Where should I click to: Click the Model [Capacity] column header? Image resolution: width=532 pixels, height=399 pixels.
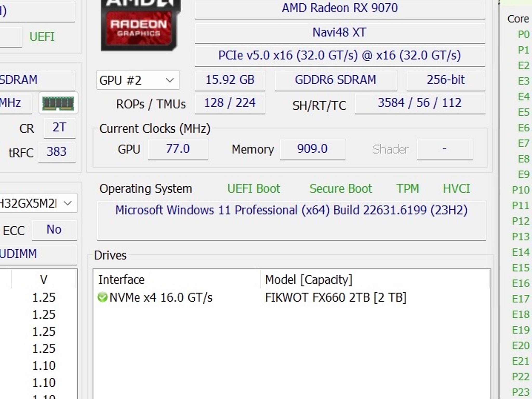(375, 280)
